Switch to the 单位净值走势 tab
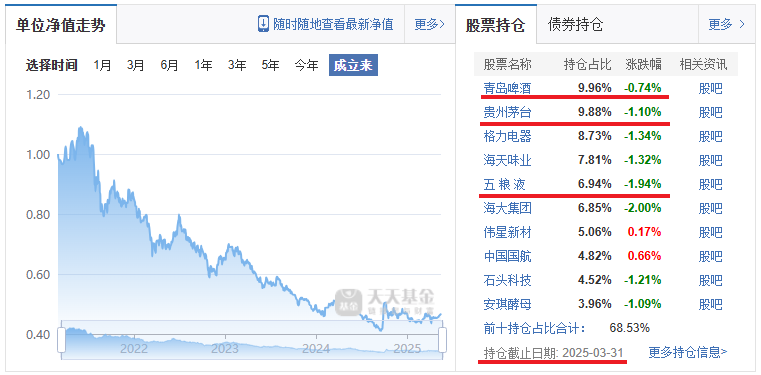The width and height of the screenshot is (761, 375). [x=61, y=25]
